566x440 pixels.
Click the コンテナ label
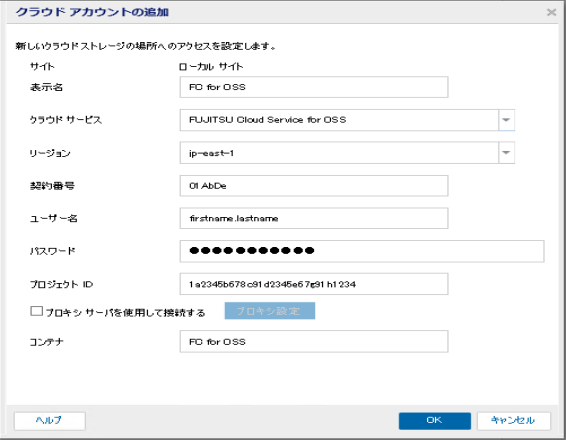[47, 342]
